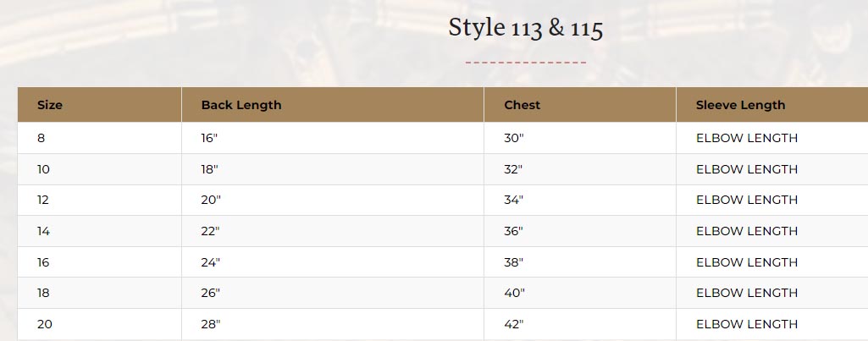This screenshot has height=341, width=868.
Task: Select the 34" chest cell
Action: point(514,200)
